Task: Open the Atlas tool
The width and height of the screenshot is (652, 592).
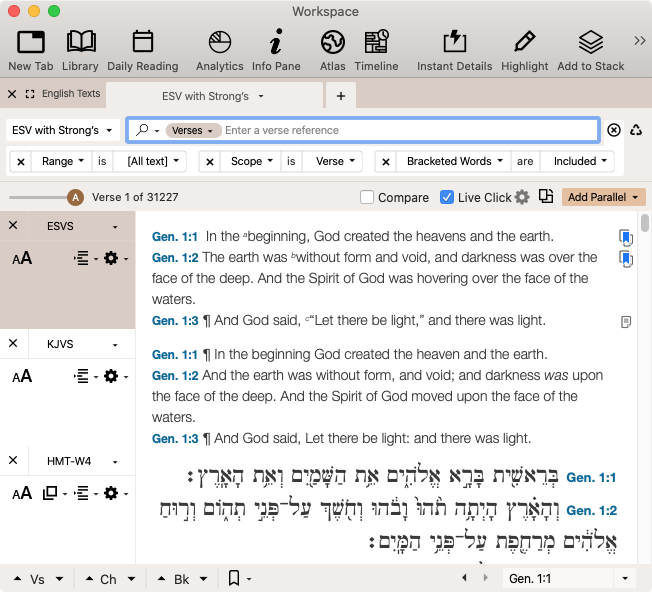Action: (332, 42)
